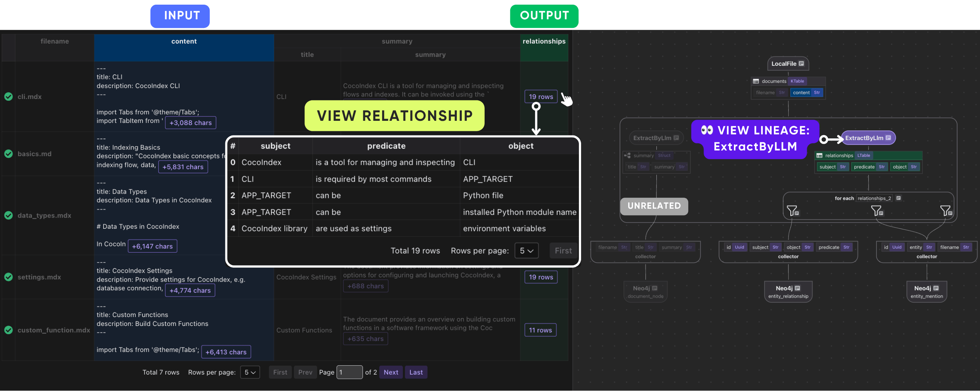This screenshot has width=980, height=391.
Task: Open the 19 rows relationships of cli.mdx
Action: pyautogui.click(x=541, y=97)
